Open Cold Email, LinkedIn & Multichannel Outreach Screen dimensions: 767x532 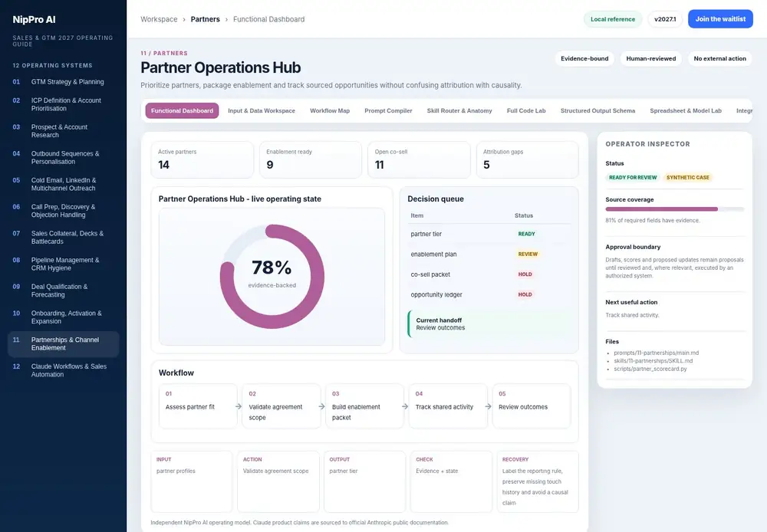coord(63,184)
